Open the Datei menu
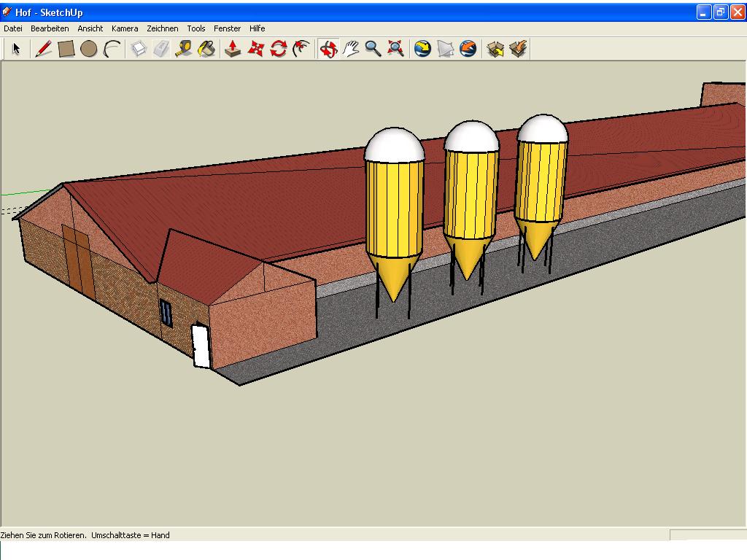The height and width of the screenshot is (560, 747). (x=13, y=28)
